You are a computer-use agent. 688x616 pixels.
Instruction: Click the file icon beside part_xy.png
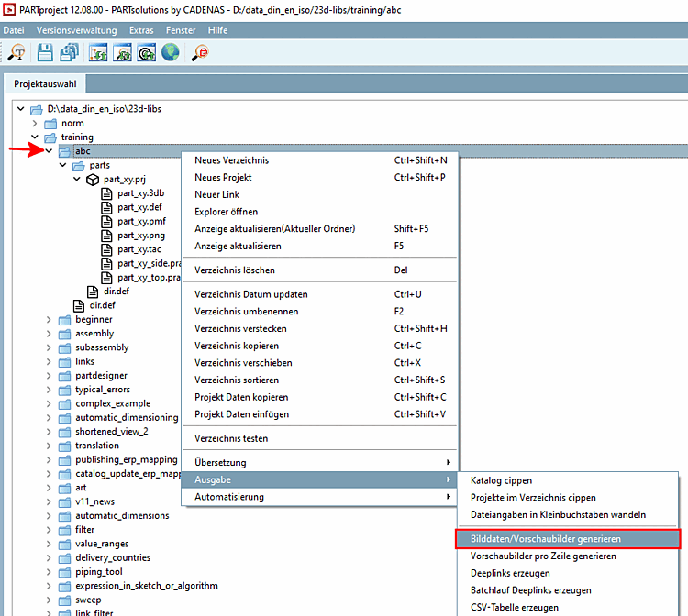pyautogui.click(x=106, y=236)
